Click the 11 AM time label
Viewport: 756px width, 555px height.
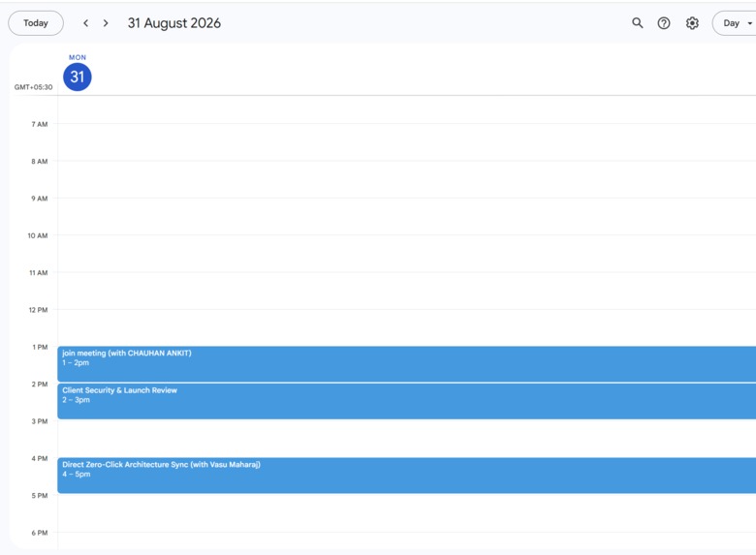click(x=39, y=273)
